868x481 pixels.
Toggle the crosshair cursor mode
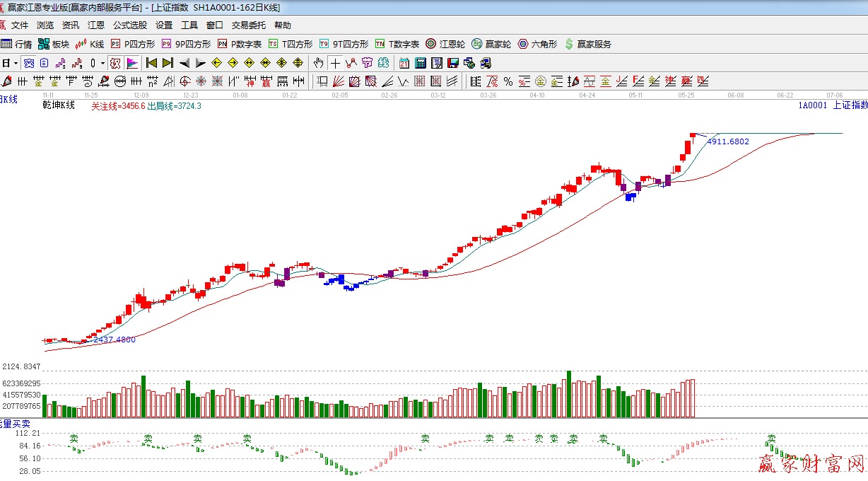[336, 63]
